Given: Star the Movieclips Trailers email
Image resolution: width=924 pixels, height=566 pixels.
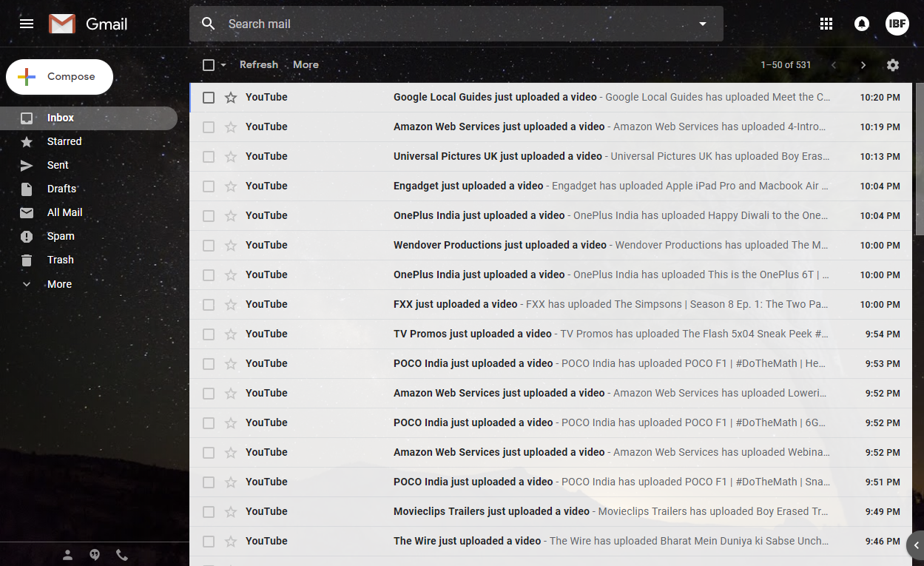Looking at the screenshot, I should [231, 511].
